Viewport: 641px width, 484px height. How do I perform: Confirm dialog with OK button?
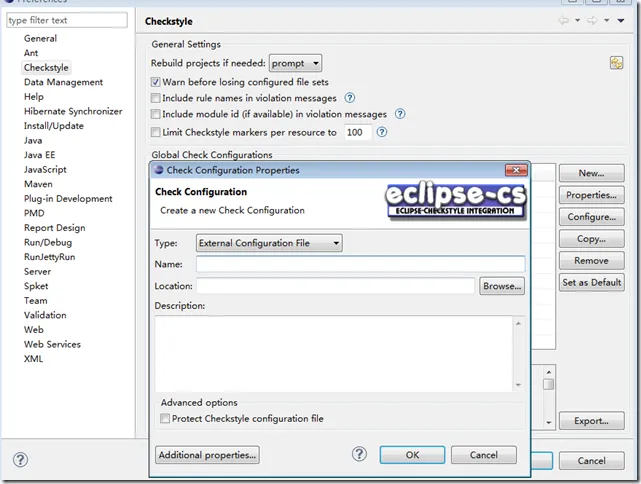tap(412, 455)
